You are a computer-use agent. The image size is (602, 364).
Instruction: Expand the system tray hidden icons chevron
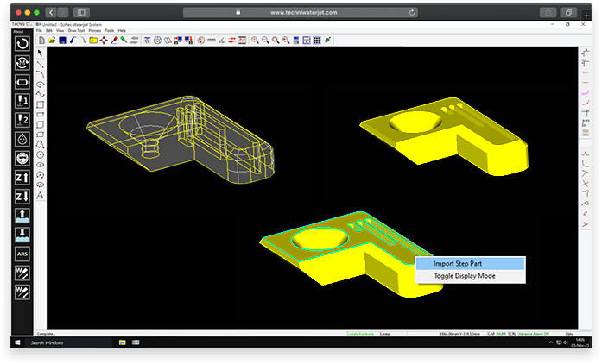click(551, 342)
